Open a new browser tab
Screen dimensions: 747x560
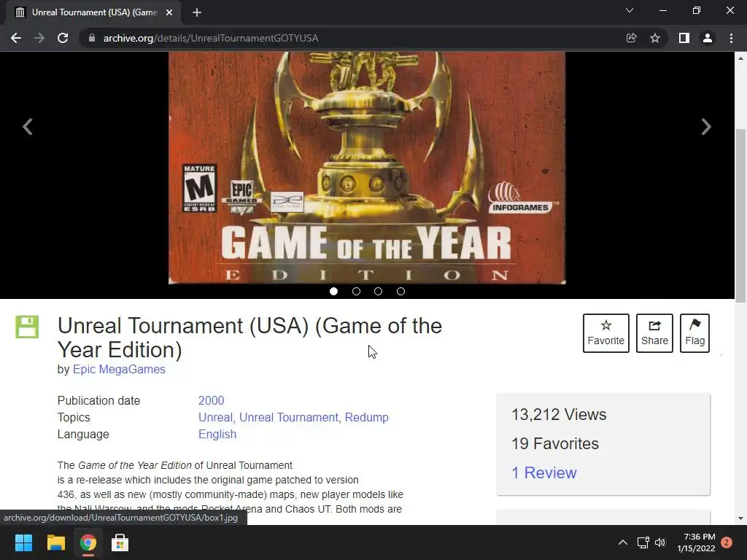[197, 12]
